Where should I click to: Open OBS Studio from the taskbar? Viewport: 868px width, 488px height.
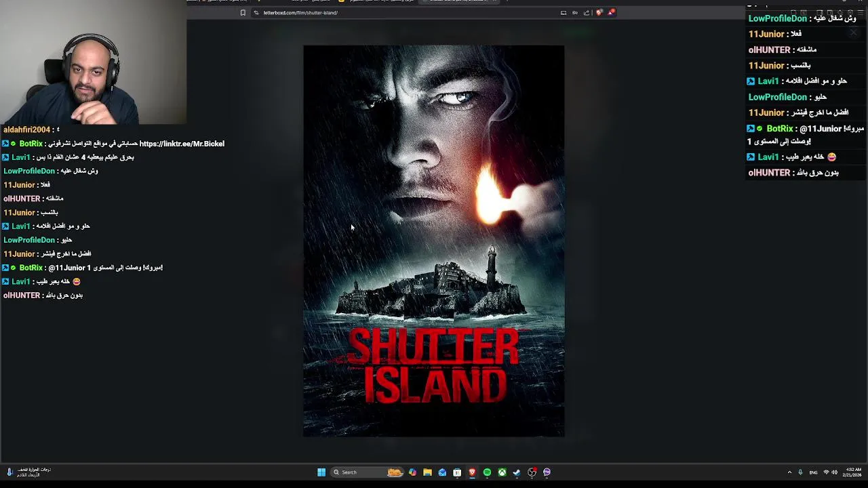click(x=532, y=472)
